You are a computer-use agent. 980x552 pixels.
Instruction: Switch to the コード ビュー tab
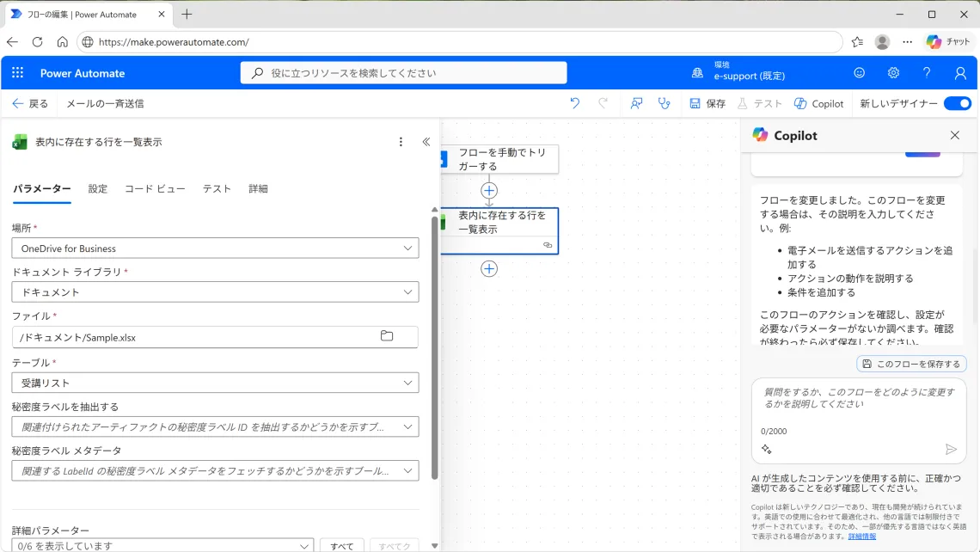[x=155, y=188]
